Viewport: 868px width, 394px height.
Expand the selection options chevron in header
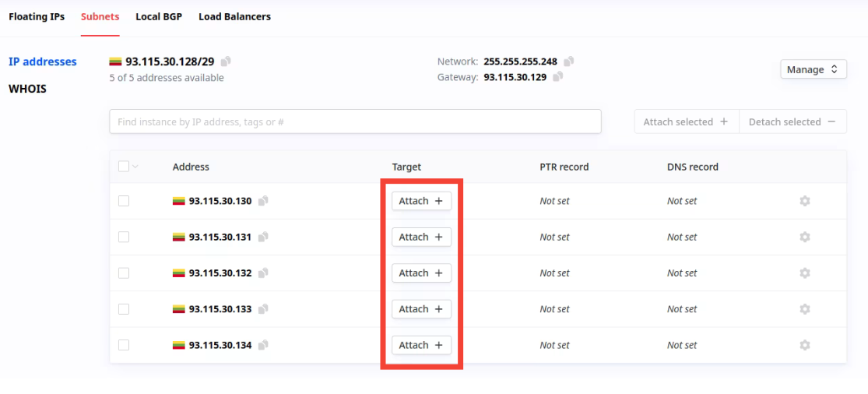[x=135, y=167]
